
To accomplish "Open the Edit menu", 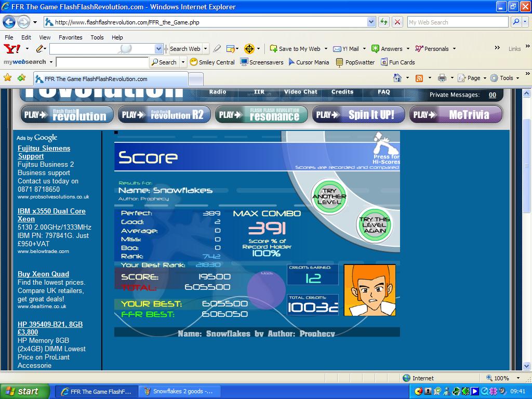I will tap(26, 37).
